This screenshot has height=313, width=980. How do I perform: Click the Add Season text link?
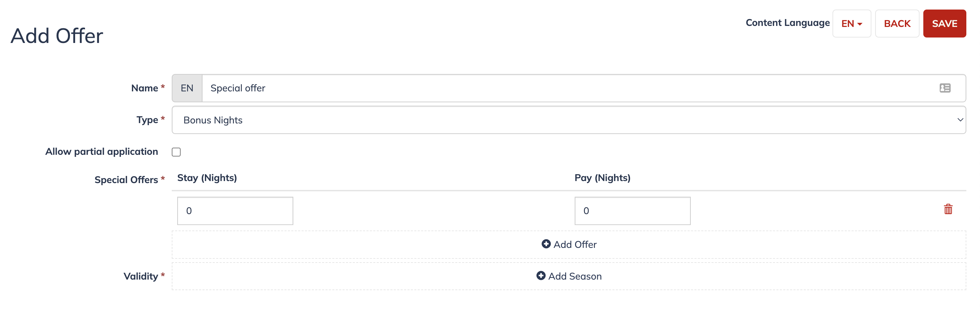coord(574,276)
